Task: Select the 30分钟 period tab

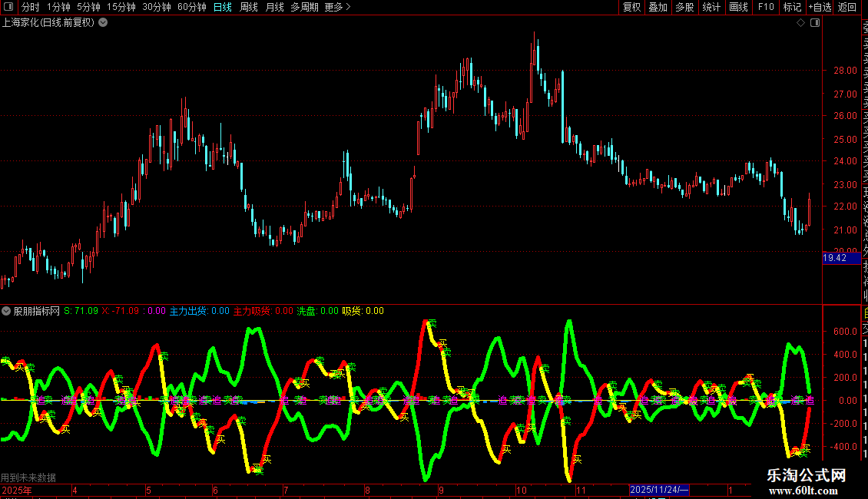Action: 157,7
